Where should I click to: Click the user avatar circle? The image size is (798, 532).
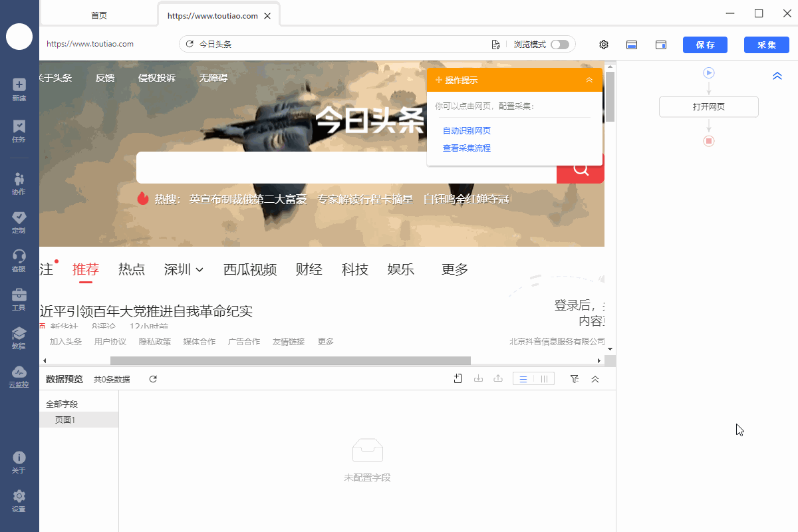pyautogui.click(x=19, y=37)
